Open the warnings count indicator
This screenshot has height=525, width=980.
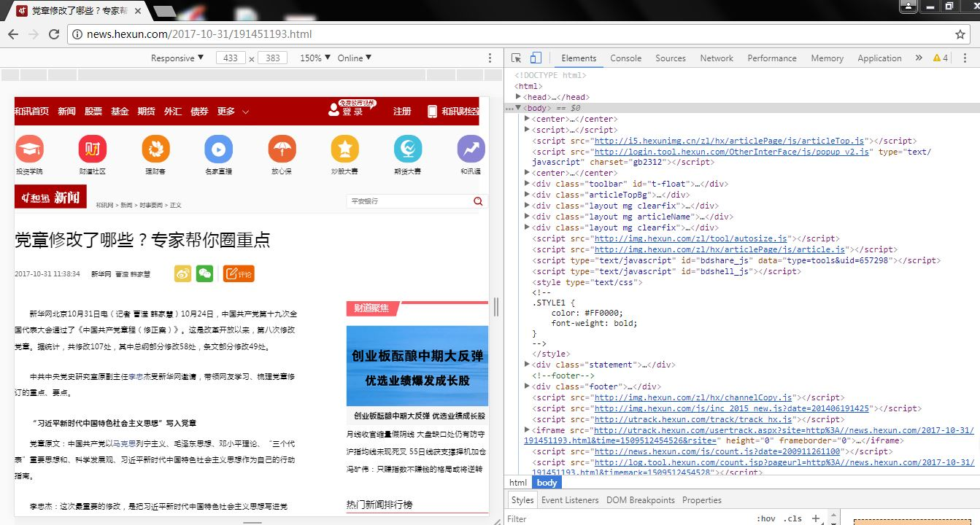(x=941, y=58)
